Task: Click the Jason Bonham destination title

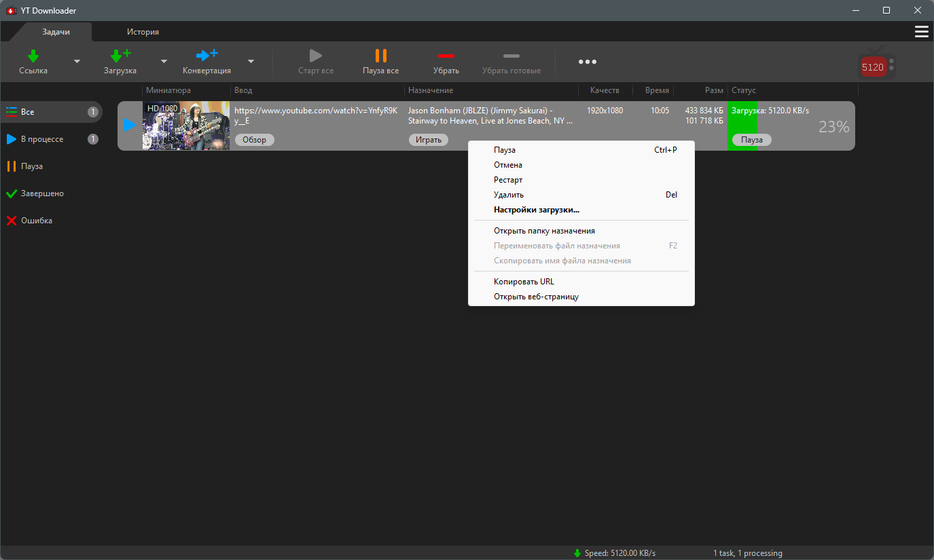Action: click(490, 115)
